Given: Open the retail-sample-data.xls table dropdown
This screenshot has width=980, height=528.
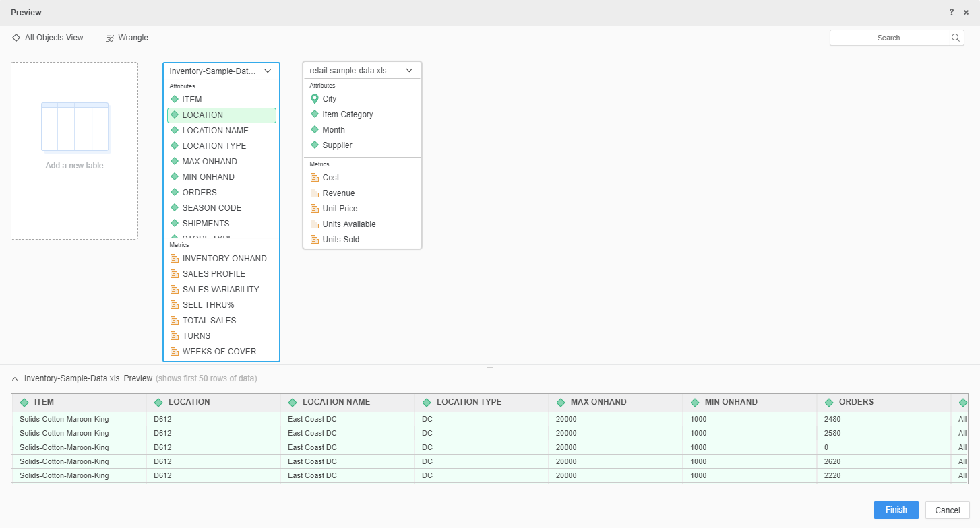Looking at the screenshot, I should 408,71.
